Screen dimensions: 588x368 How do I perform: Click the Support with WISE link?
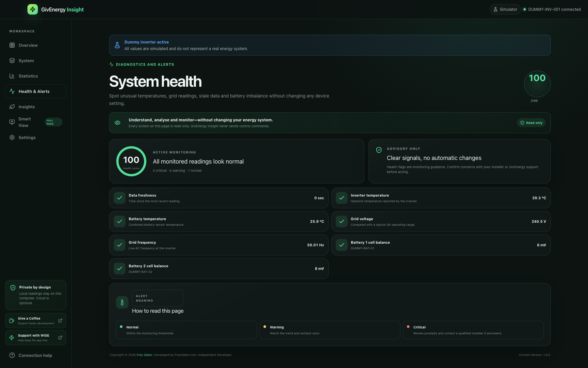click(36, 338)
